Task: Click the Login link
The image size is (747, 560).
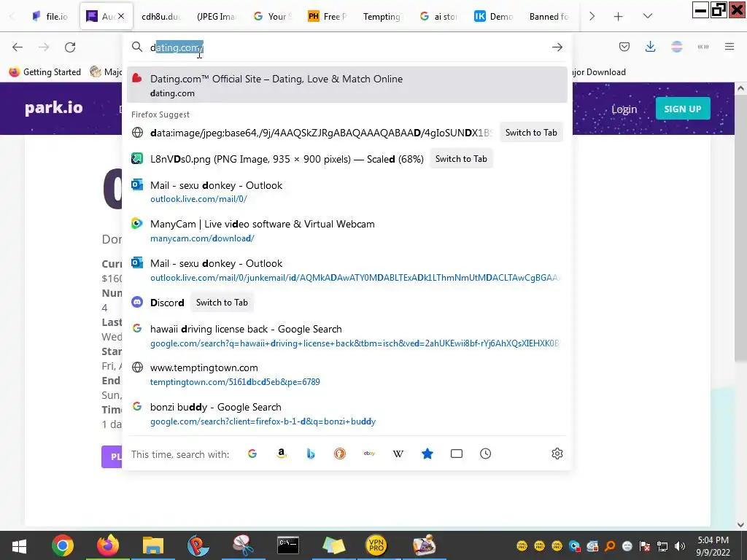Action: click(624, 109)
